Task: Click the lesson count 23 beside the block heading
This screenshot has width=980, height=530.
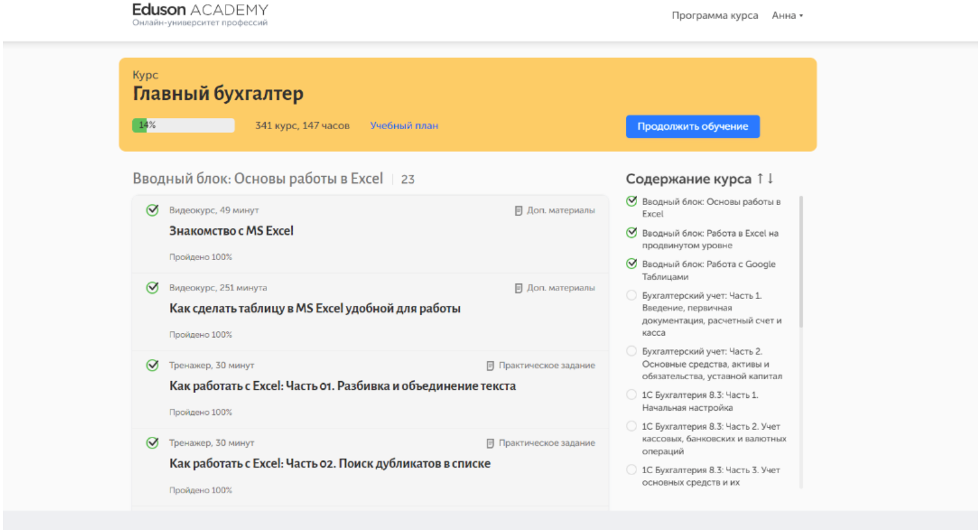Action: [408, 180]
